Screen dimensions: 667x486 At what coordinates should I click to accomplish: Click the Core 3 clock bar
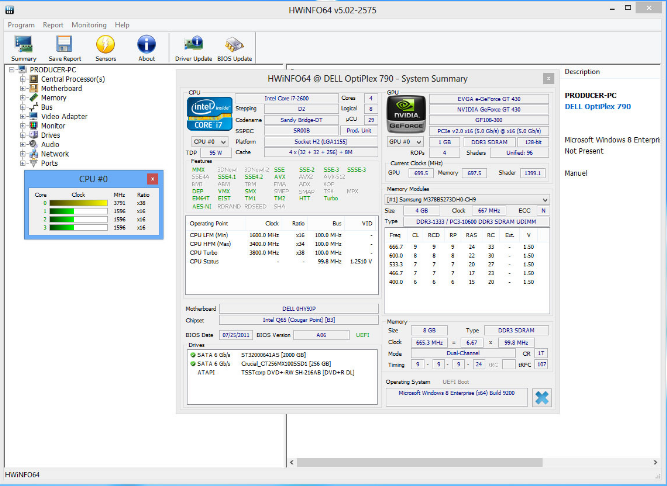pyautogui.click(x=78, y=227)
